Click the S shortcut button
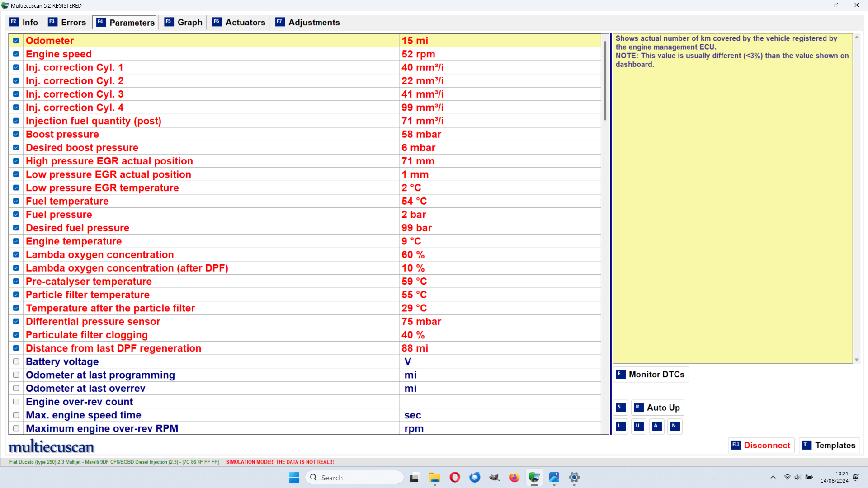868x488 pixels. pos(621,408)
